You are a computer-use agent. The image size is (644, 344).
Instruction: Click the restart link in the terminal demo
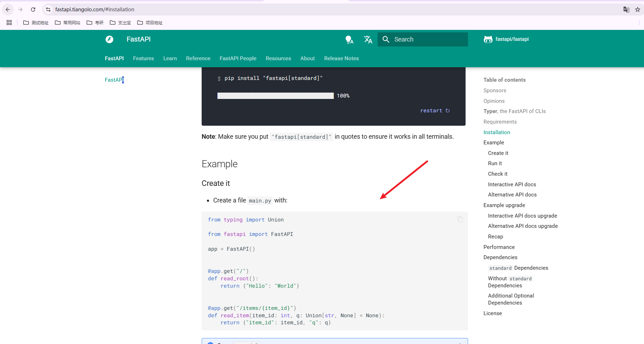tap(435, 111)
